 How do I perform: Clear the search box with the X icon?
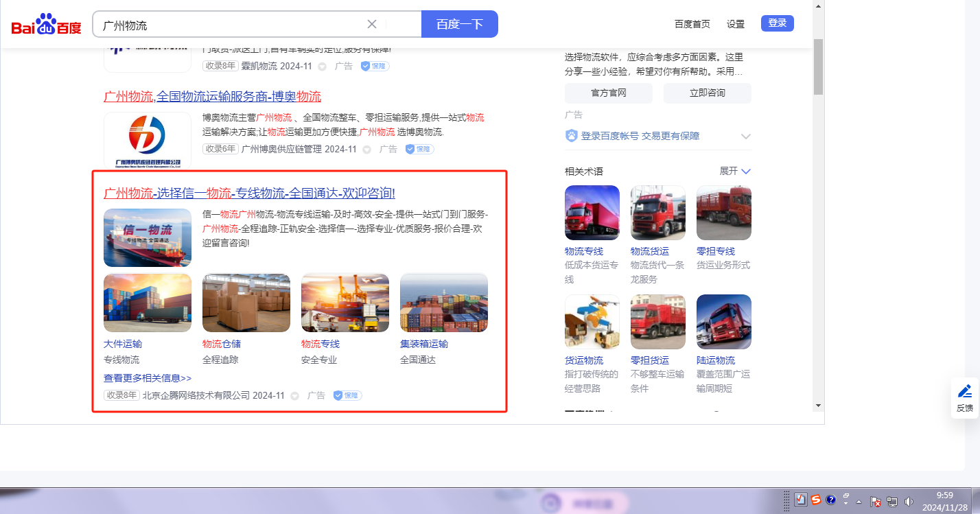click(372, 24)
